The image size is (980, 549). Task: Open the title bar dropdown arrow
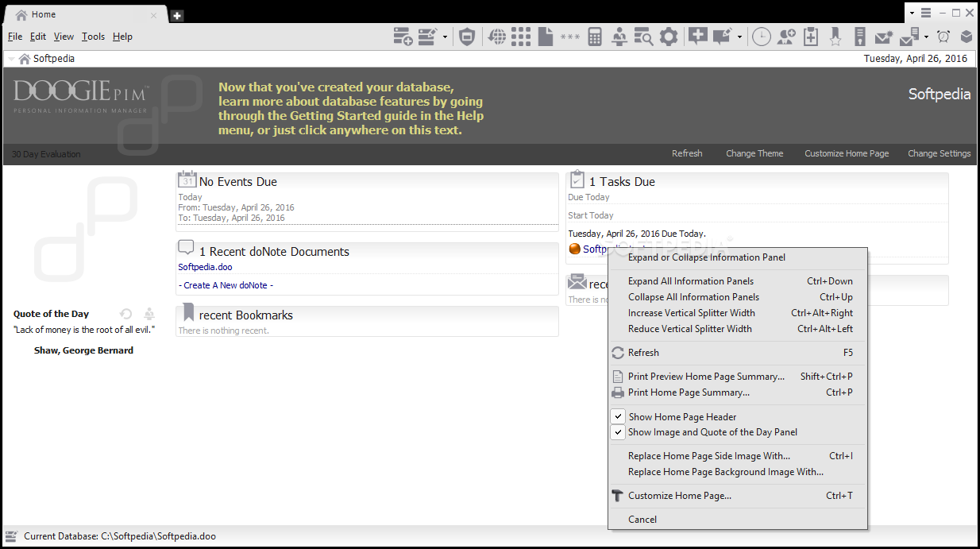[x=912, y=13]
